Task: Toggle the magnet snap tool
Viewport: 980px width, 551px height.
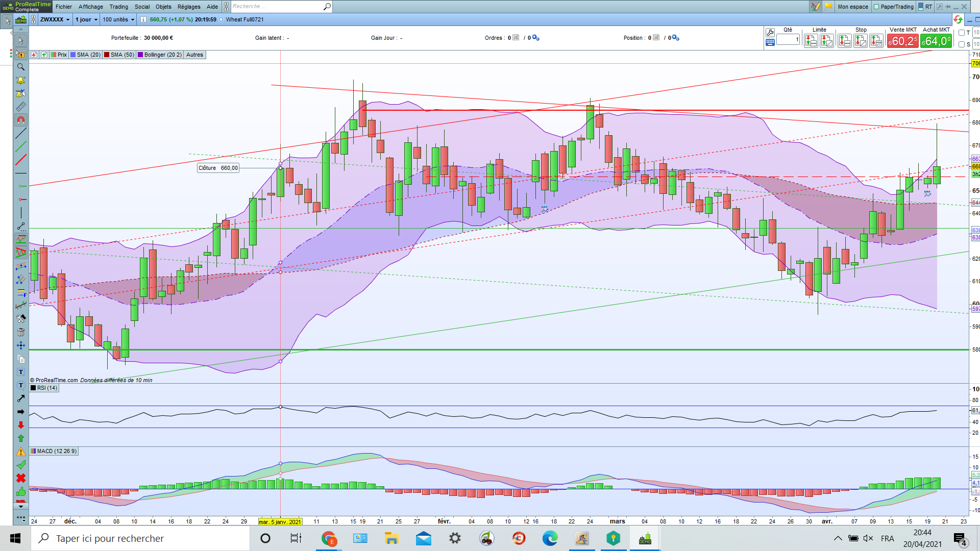Action: click(x=20, y=120)
